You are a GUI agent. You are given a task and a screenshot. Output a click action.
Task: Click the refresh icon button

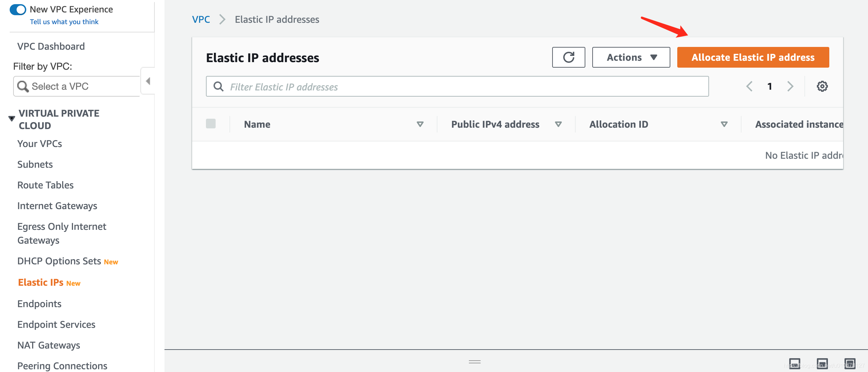point(568,57)
